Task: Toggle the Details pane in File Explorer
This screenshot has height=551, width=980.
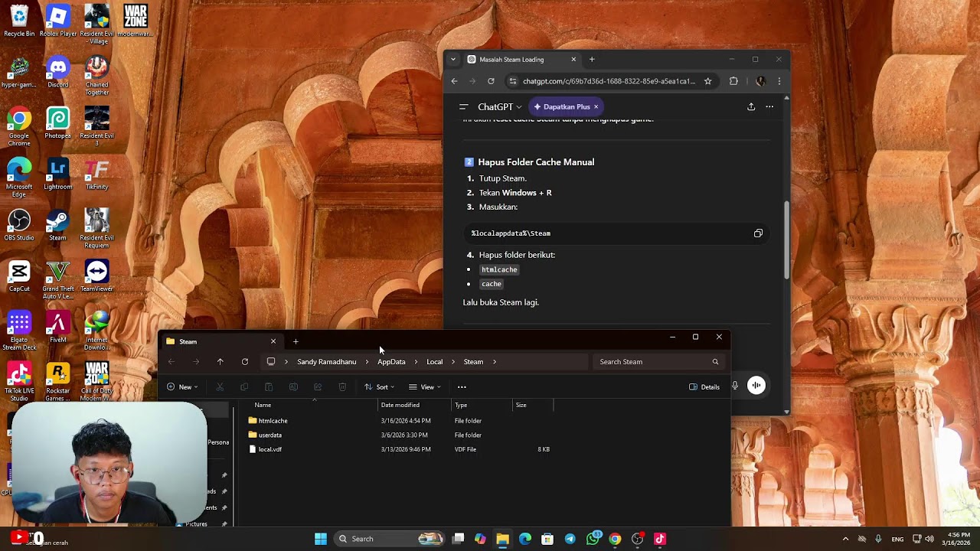Action: point(704,387)
